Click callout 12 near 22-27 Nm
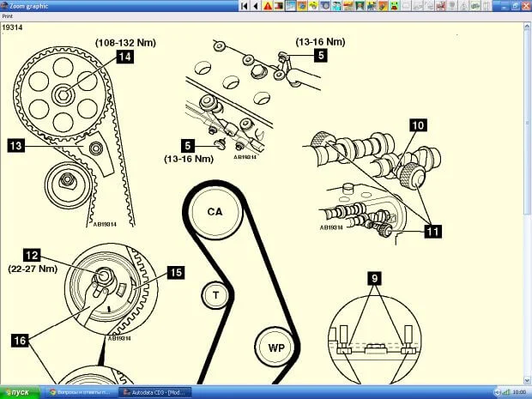Screen dimensions: 532x399 [x=32, y=254]
